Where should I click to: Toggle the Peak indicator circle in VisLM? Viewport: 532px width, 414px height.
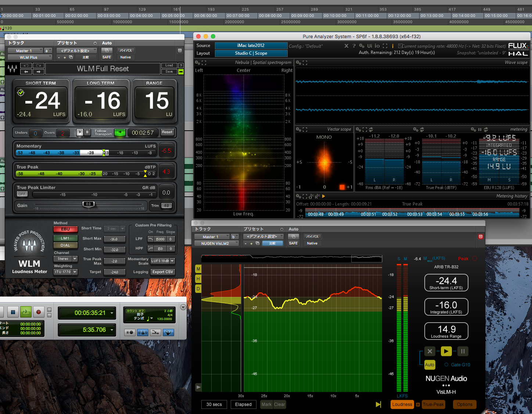[x=475, y=258]
